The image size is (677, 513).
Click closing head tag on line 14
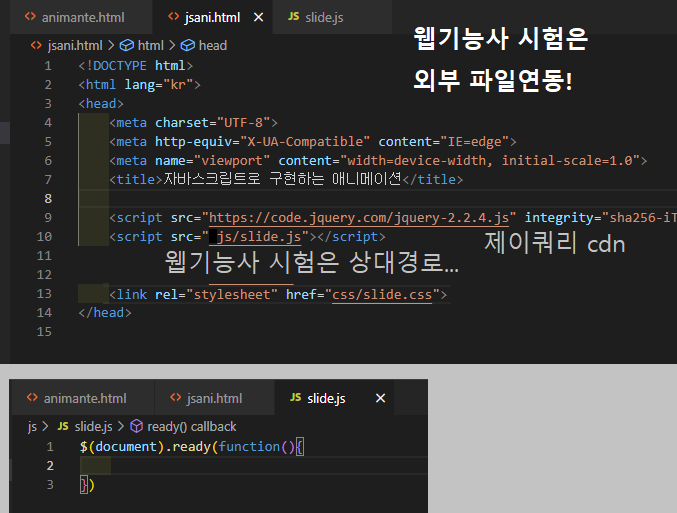pos(105,313)
